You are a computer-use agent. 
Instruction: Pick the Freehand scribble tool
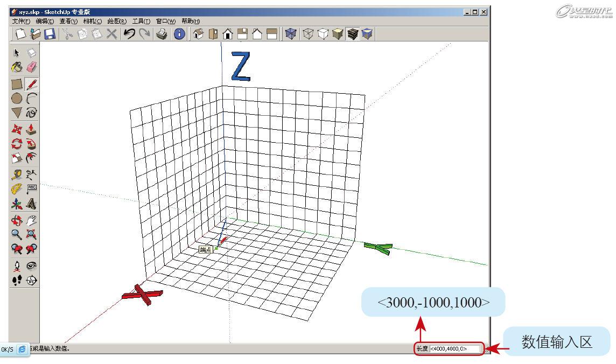[31, 113]
